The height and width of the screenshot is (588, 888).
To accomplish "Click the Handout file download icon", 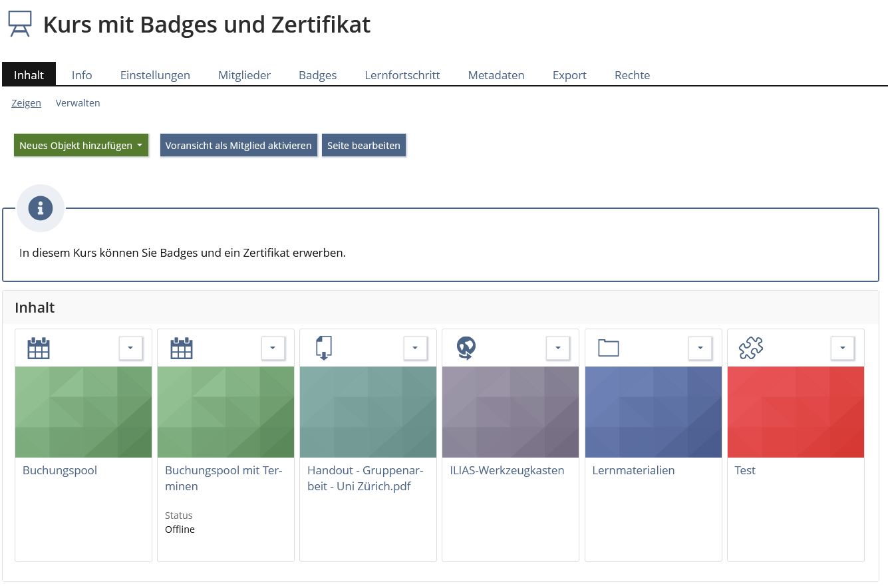I will tap(323, 348).
